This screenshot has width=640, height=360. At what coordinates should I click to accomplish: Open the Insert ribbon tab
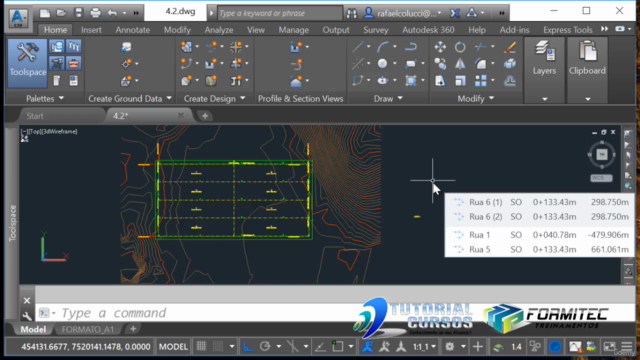(x=91, y=30)
